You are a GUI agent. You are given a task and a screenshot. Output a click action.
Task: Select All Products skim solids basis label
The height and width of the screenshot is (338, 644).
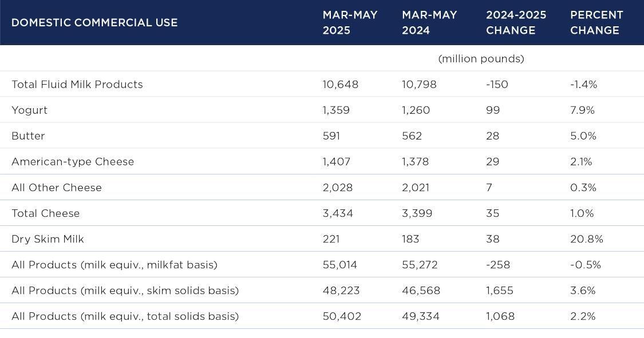(x=125, y=291)
